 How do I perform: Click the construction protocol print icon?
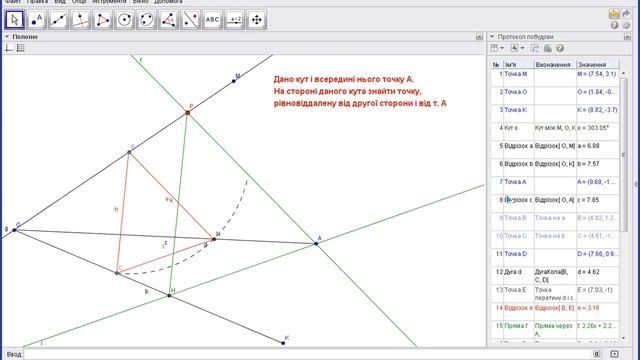(x=548, y=48)
